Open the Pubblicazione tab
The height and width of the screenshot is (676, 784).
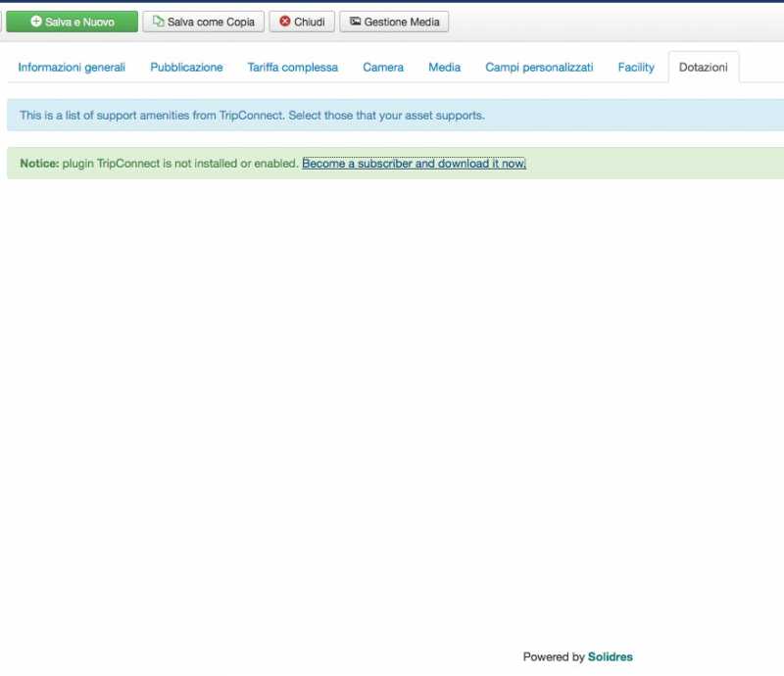tap(186, 68)
